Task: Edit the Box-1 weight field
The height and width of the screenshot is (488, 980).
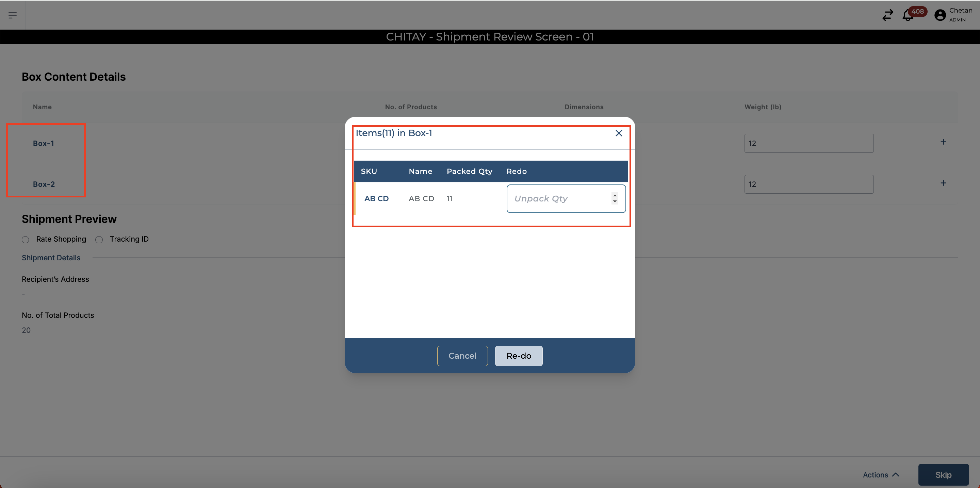Action: coord(808,143)
